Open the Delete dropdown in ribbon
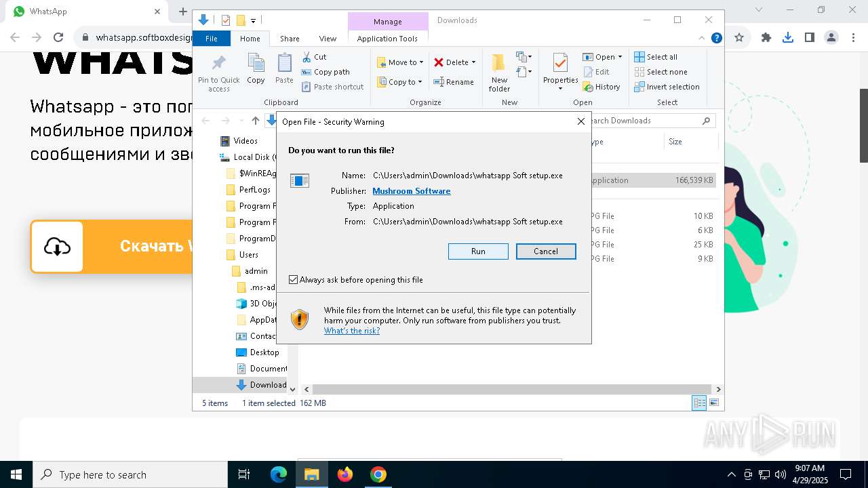The width and height of the screenshot is (868, 488). pyautogui.click(x=455, y=62)
